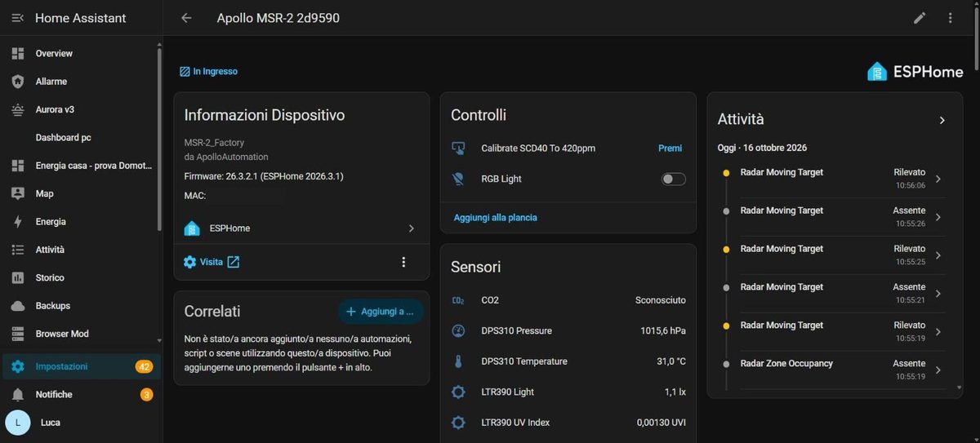The image size is (980, 443).
Task: Open device info three-dot menu
Action: 403,262
